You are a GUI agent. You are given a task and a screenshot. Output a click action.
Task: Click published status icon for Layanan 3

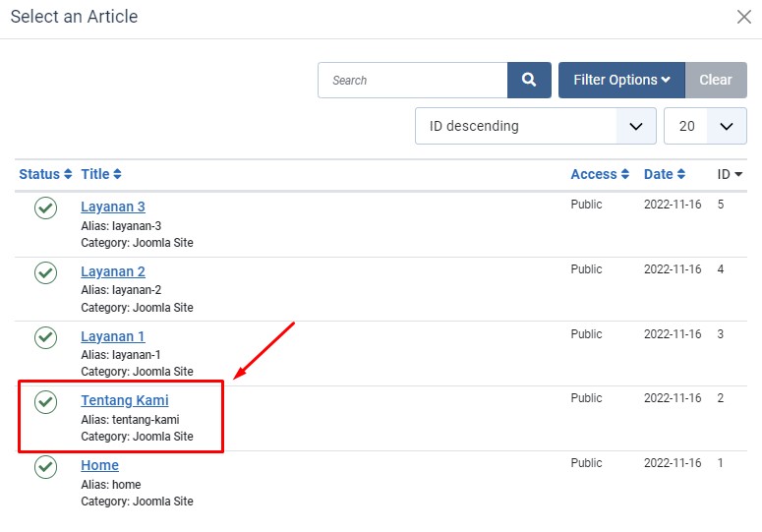point(45,207)
